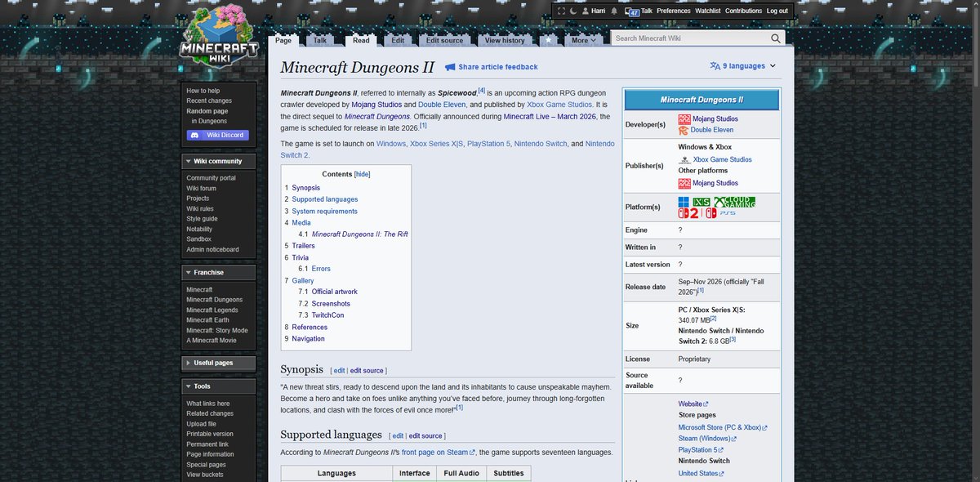Viewport: 980px width, 482px height.
Task: Open Minecraft Live – March 2026 link
Action: coord(550,117)
